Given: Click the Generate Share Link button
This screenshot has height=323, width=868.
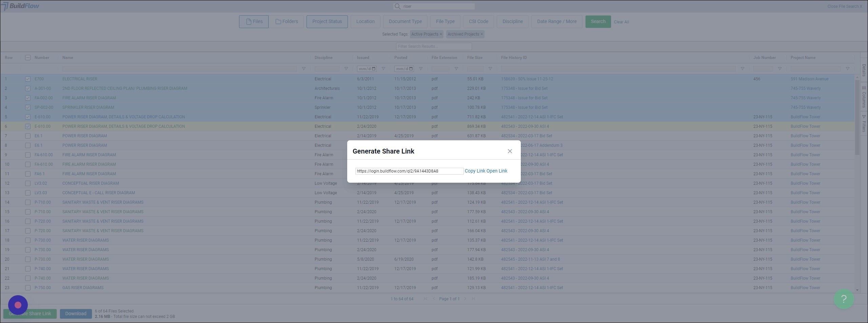Looking at the screenshot, I should click(x=30, y=314).
